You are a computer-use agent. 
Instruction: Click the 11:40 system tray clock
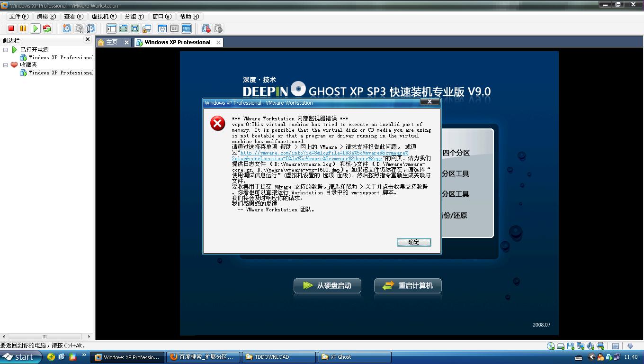coord(631,357)
